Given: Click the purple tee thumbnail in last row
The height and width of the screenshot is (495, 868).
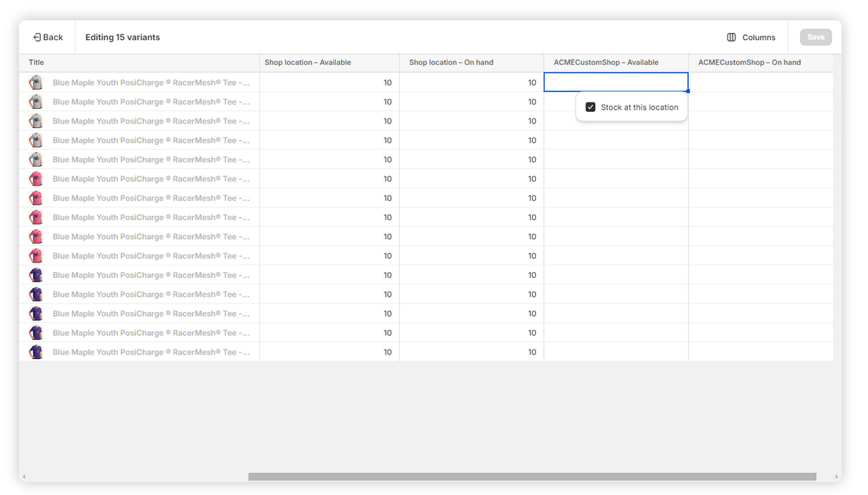Looking at the screenshot, I should click(36, 352).
